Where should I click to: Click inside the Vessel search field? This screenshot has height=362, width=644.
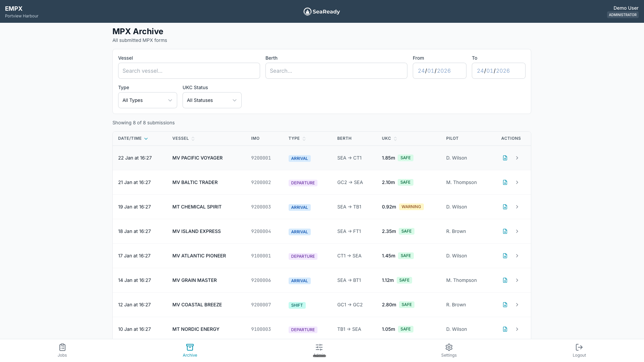coord(189,71)
